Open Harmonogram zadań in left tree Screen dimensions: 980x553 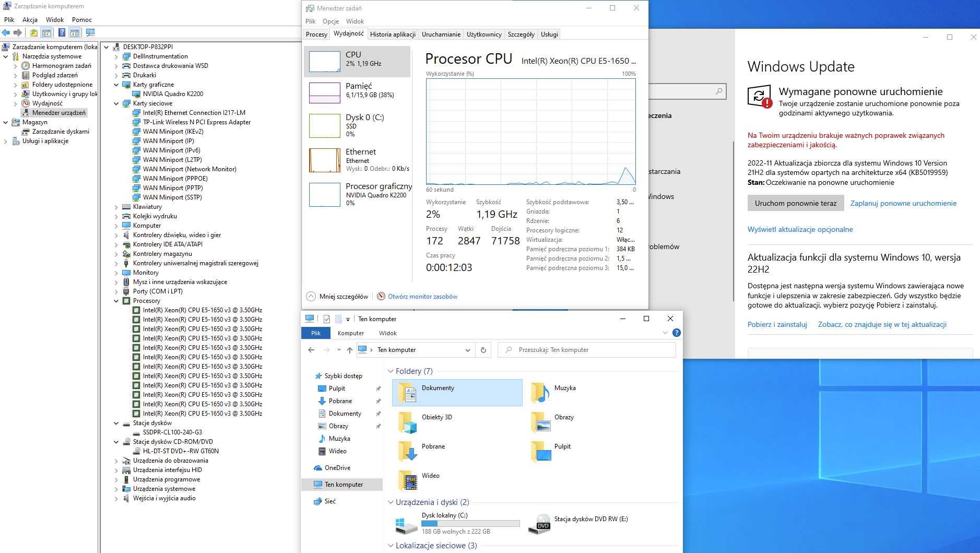[x=62, y=66]
